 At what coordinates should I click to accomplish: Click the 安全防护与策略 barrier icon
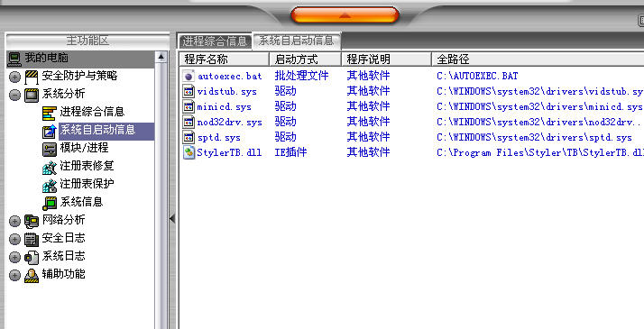pos(32,77)
